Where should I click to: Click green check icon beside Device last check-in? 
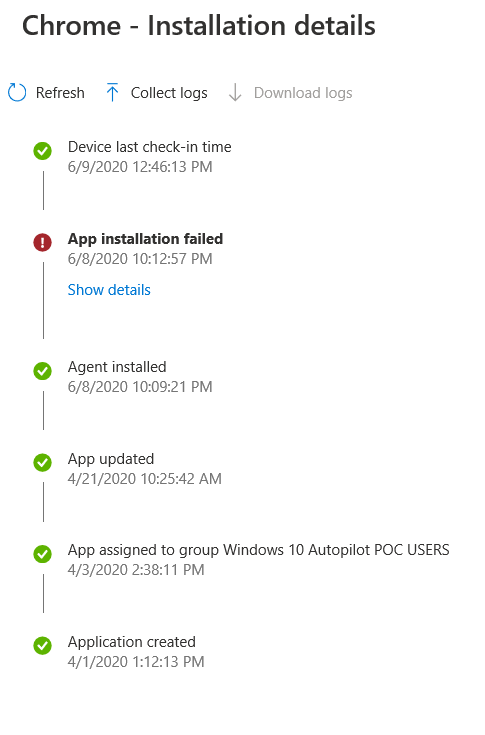43,151
